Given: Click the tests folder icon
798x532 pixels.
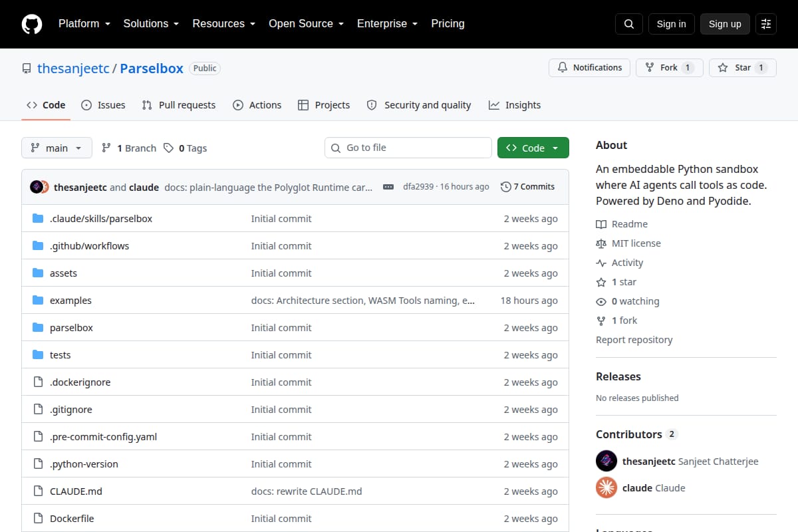Looking at the screenshot, I should click(38, 355).
